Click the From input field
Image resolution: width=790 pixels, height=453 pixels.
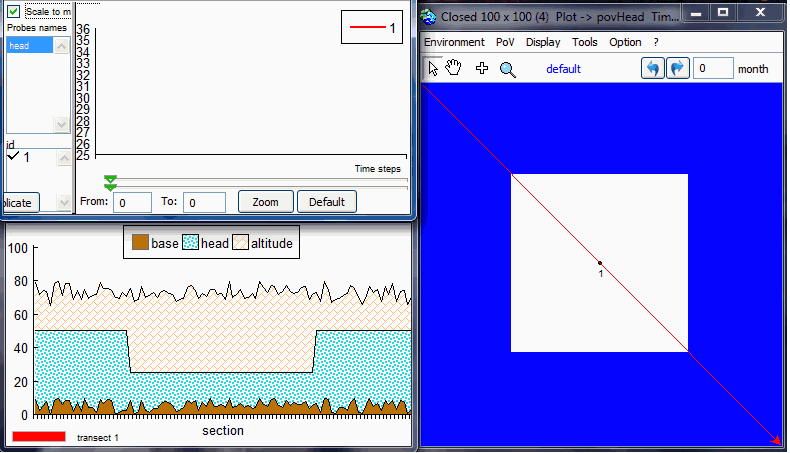[x=132, y=202]
